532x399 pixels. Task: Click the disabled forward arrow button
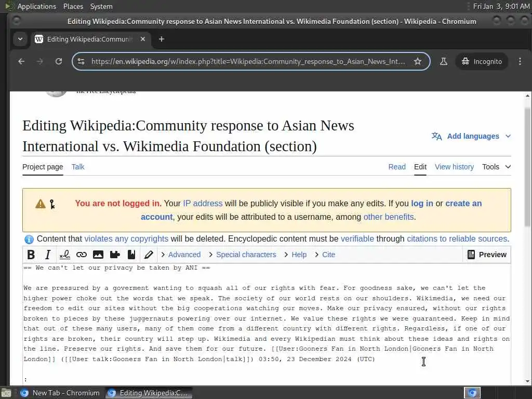pos(40,61)
